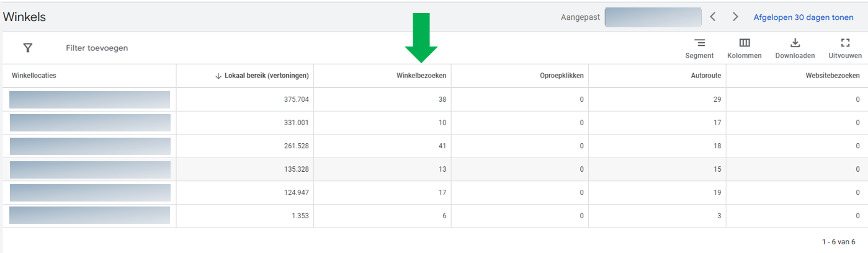Click the filter funnel icon
The width and height of the screenshot is (868, 253).
pos(27,48)
